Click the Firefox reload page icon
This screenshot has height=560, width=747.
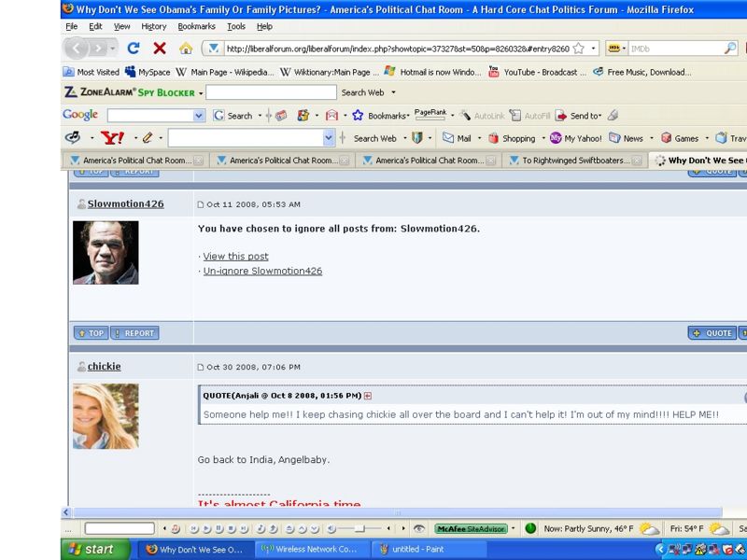click(x=134, y=49)
